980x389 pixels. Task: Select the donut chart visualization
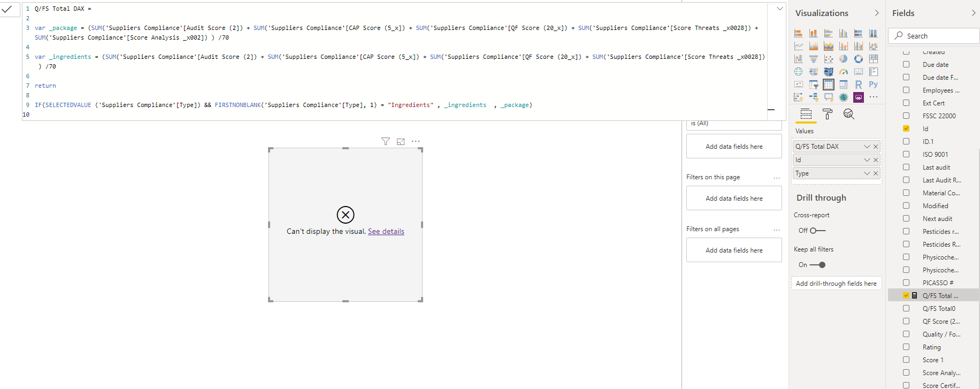(858, 59)
